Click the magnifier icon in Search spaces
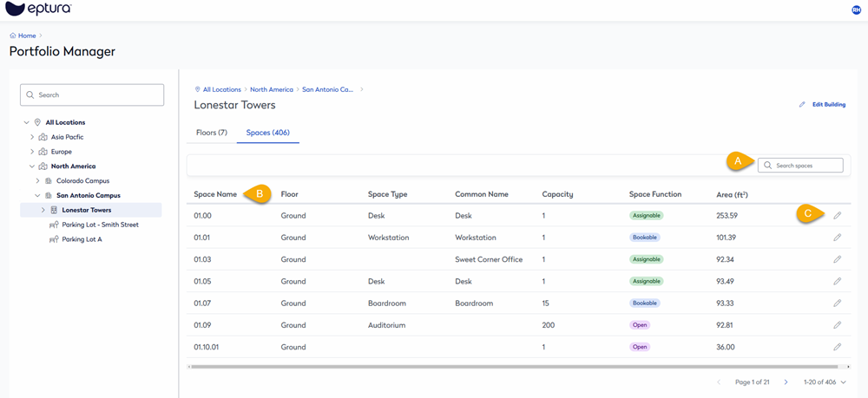This screenshot has height=398, width=868. (x=767, y=166)
